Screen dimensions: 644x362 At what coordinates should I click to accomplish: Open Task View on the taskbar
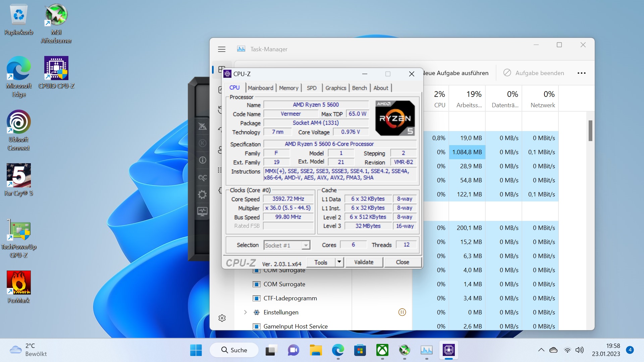click(x=271, y=350)
